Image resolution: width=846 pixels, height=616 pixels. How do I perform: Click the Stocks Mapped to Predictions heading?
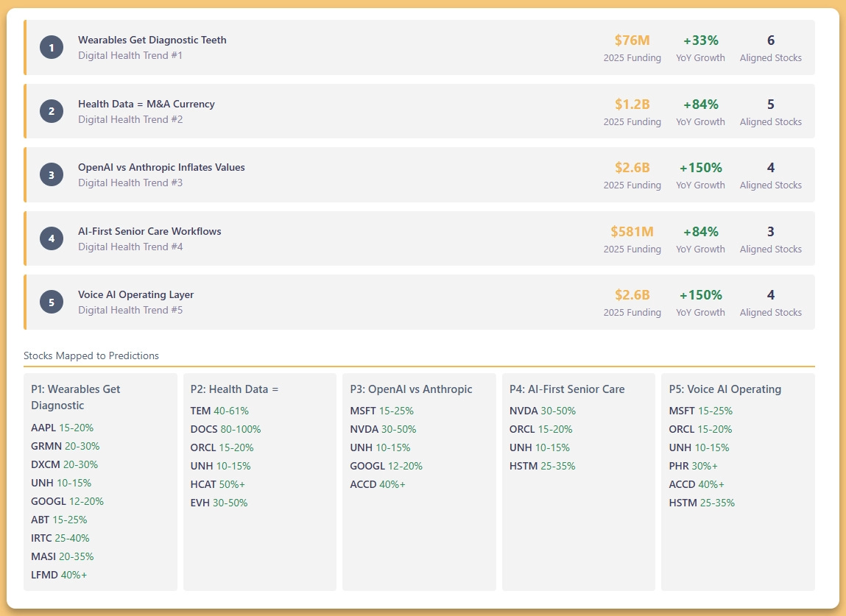pyautogui.click(x=91, y=355)
